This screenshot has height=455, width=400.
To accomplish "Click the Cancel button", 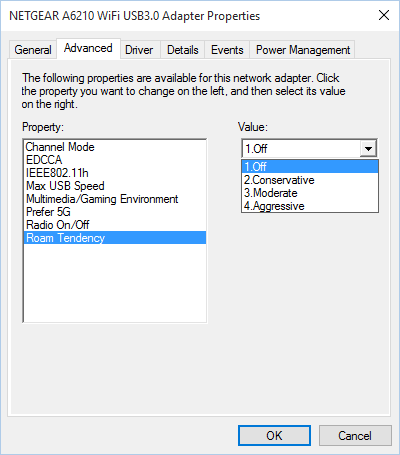I will 355,435.
